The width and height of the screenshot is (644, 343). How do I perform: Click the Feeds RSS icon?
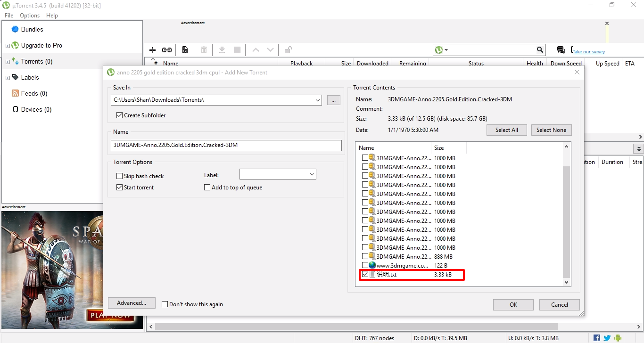click(x=15, y=93)
